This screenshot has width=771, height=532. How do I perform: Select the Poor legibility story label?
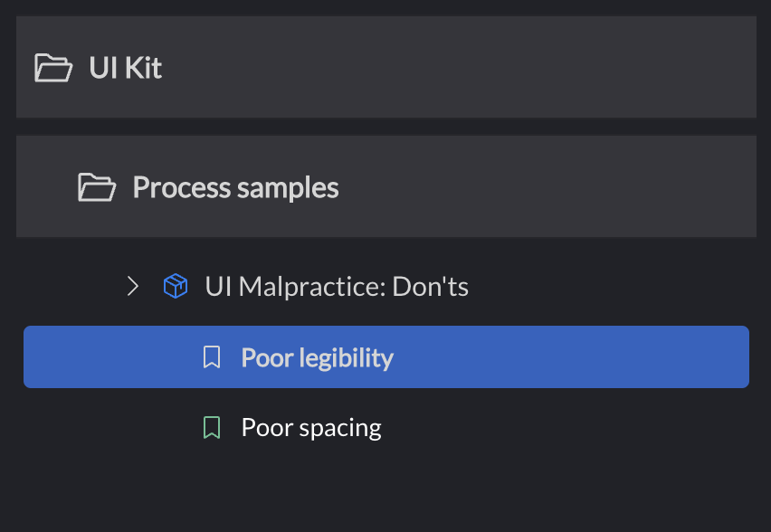click(317, 358)
